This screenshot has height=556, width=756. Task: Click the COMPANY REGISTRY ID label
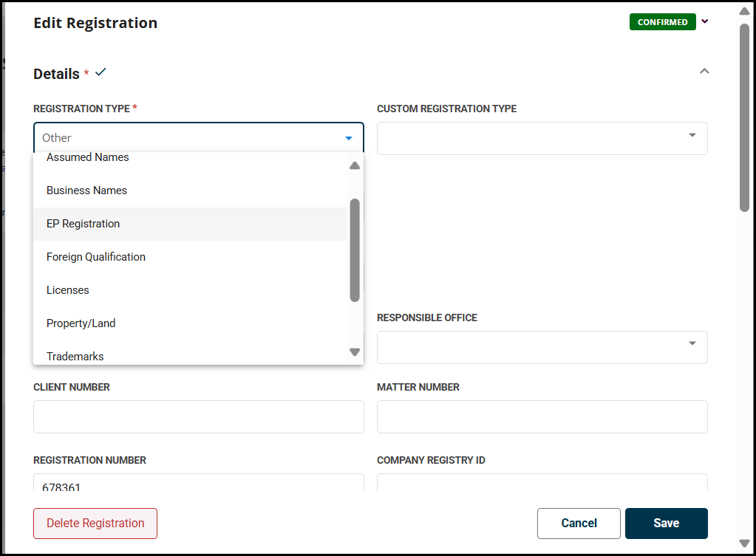pos(431,461)
